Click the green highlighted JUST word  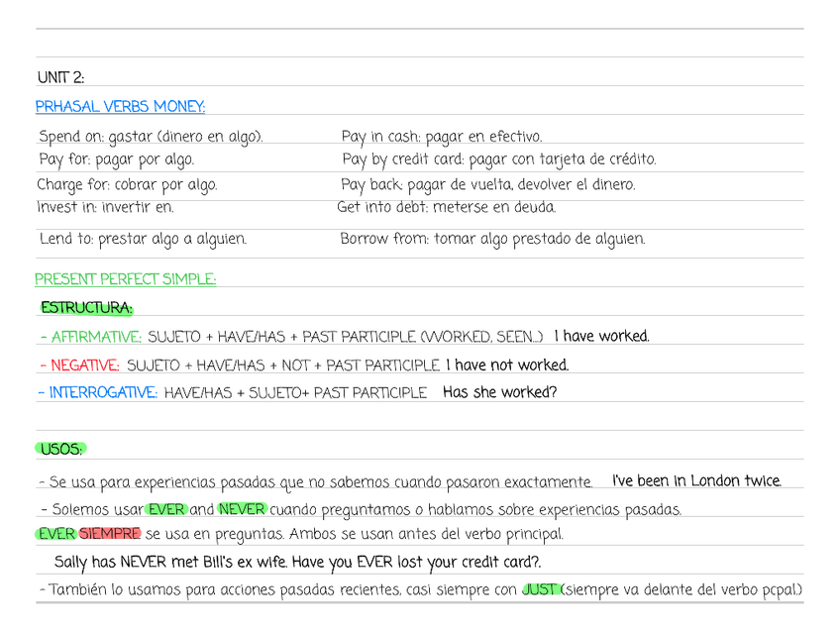click(x=540, y=590)
